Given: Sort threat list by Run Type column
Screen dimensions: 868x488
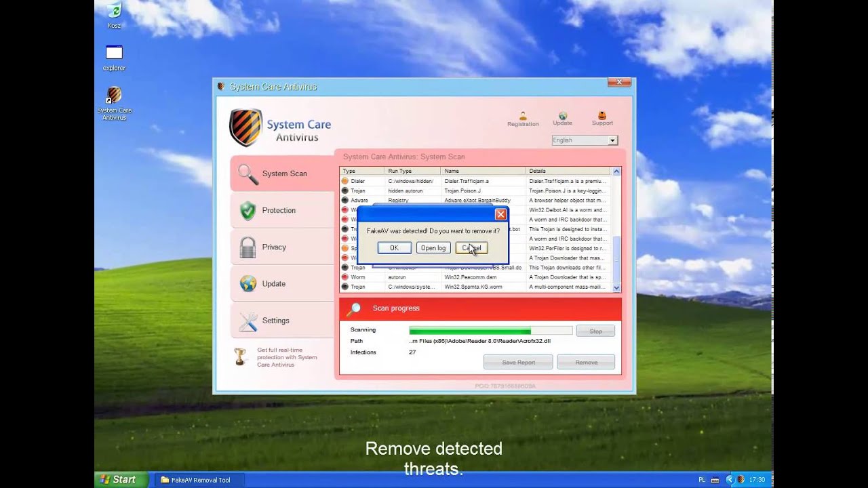Looking at the screenshot, I should [412, 171].
